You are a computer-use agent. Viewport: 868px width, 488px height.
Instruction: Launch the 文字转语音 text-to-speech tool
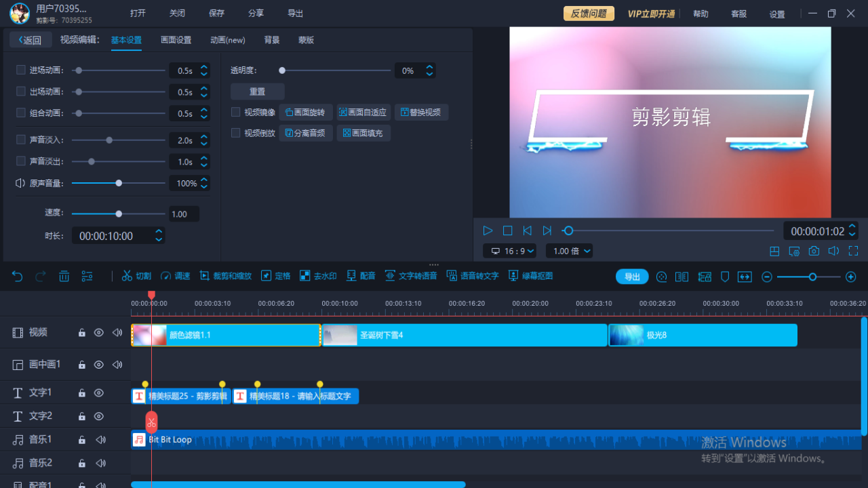point(411,276)
